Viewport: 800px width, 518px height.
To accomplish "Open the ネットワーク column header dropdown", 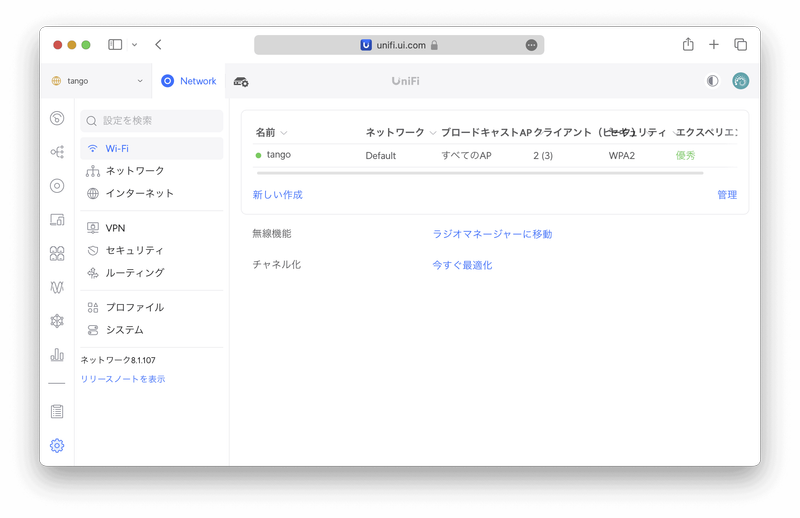I will click(432, 132).
